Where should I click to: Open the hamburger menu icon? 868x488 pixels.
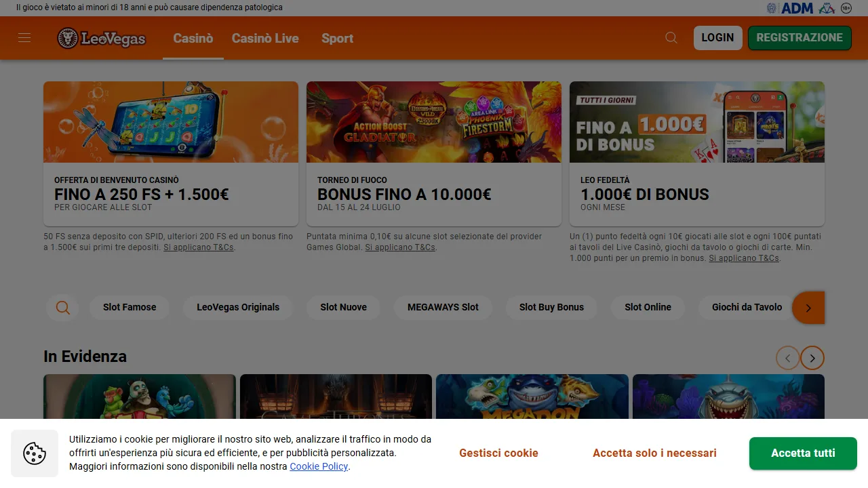pyautogui.click(x=24, y=38)
